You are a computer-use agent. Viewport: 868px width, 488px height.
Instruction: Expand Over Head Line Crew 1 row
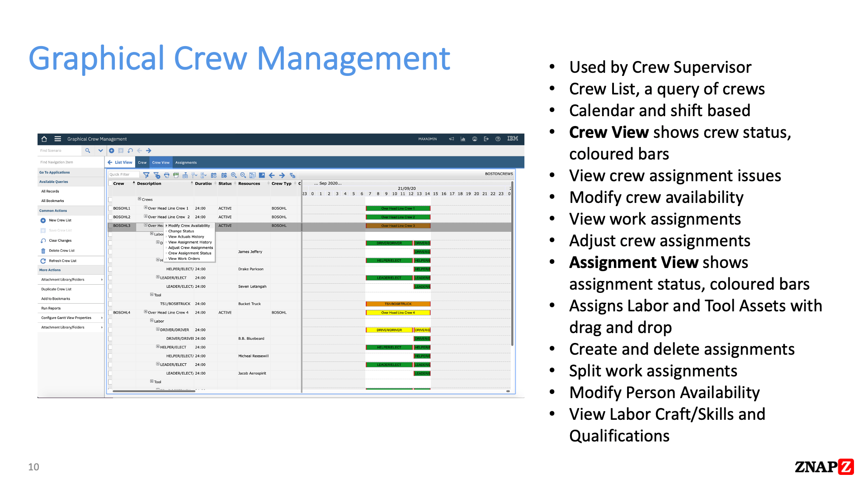click(146, 208)
